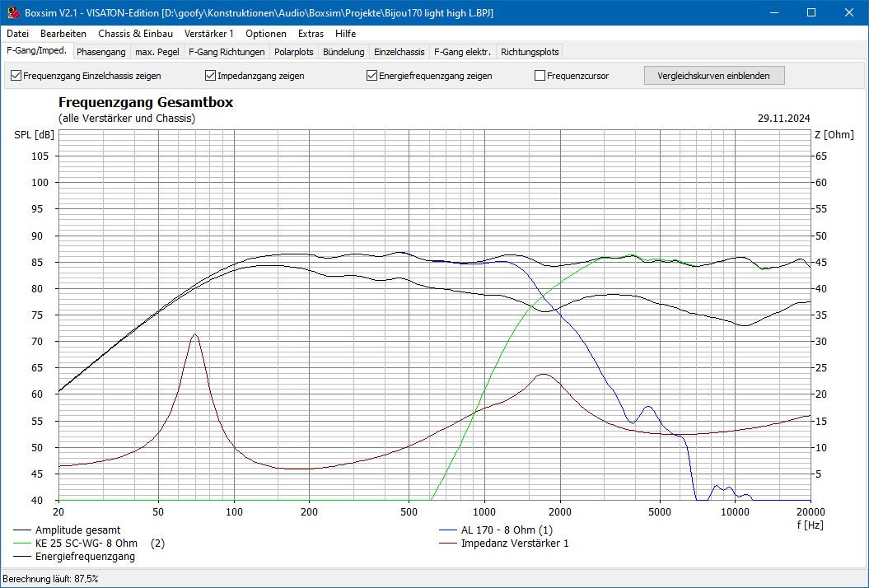The height and width of the screenshot is (588, 869).
Task: Switch to the Bündelung tab
Action: (343, 52)
